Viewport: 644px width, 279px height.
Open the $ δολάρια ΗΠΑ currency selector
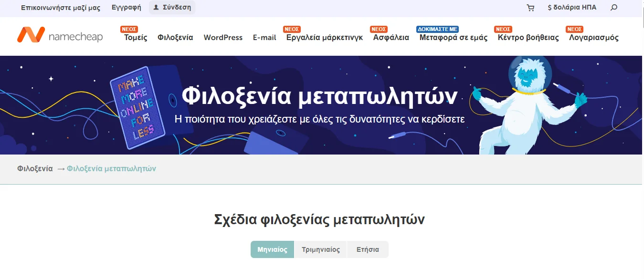(x=572, y=8)
